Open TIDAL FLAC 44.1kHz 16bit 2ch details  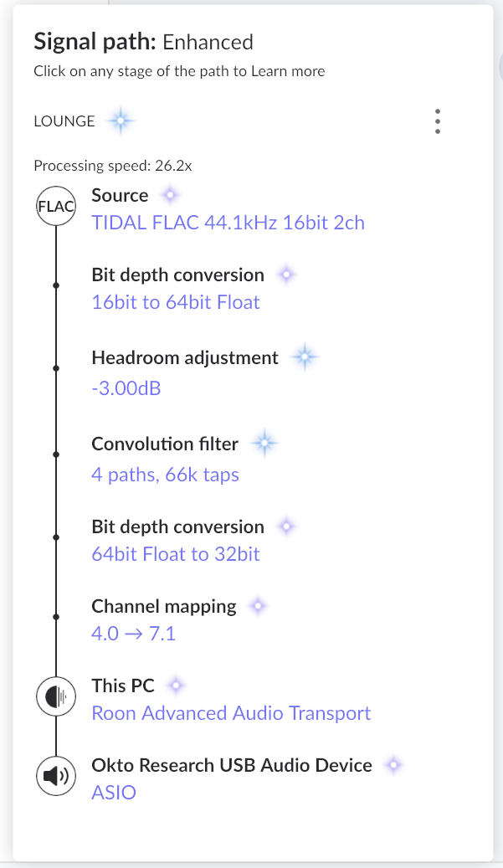pos(228,222)
